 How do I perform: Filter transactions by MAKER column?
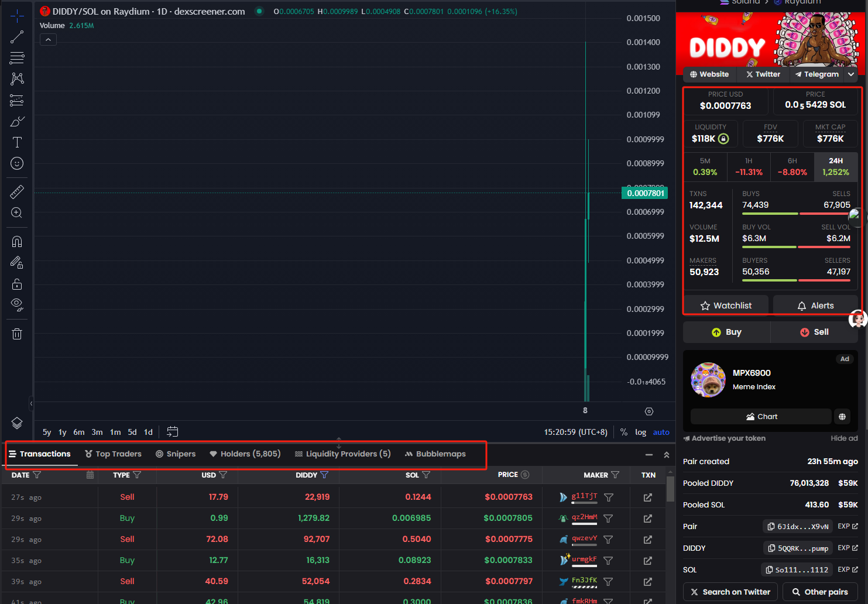click(615, 475)
